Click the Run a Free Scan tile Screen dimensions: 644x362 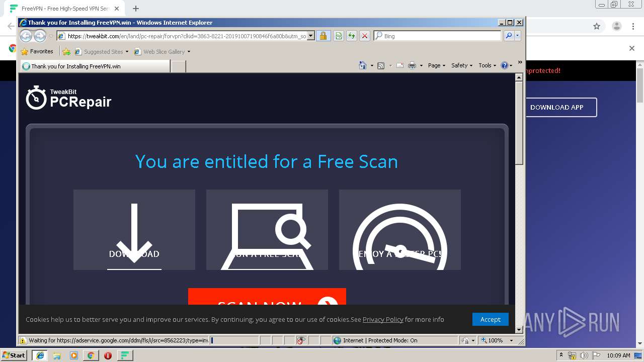(267, 230)
